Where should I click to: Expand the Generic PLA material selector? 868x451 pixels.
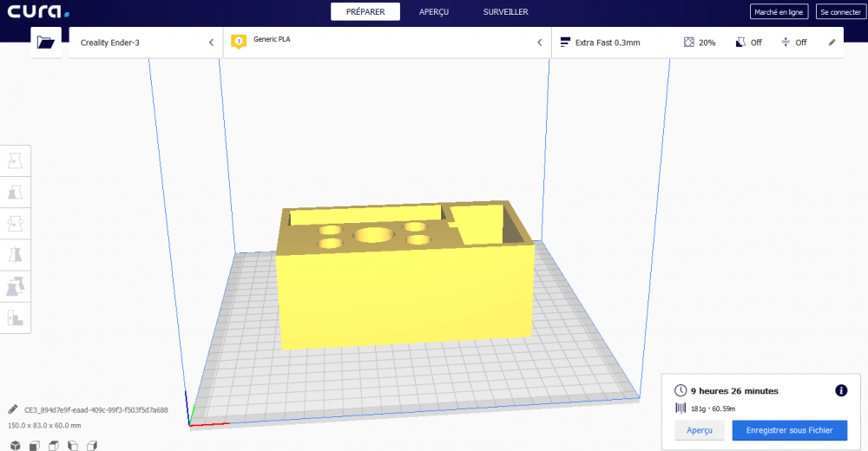point(387,42)
